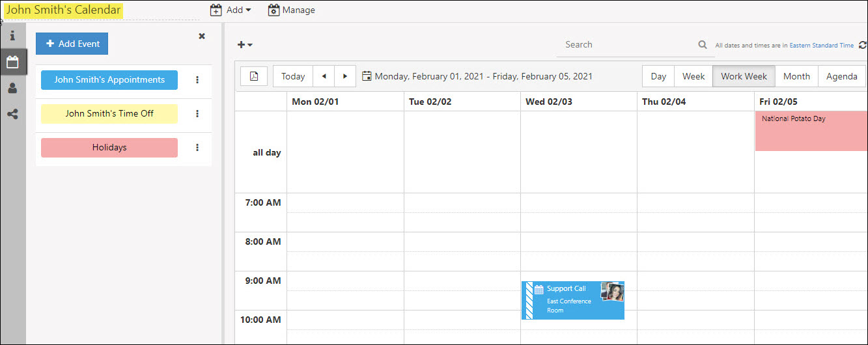This screenshot has height=345, width=868.
Task: Switch to Work Week view
Action: pyautogui.click(x=744, y=76)
